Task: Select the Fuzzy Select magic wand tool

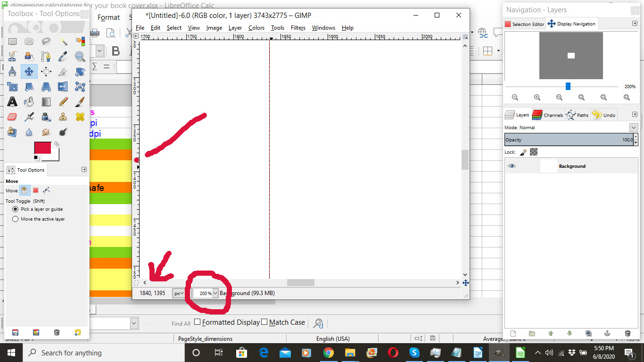Action: [63, 41]
